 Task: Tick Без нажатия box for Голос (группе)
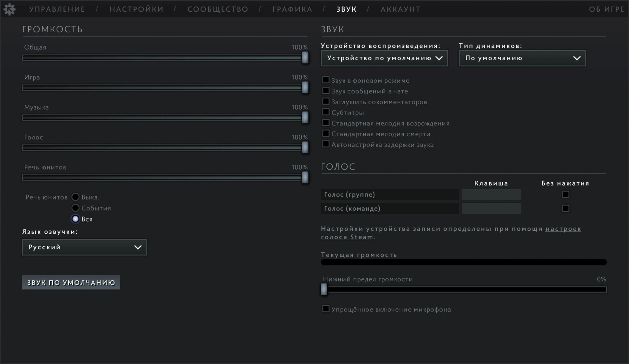pyautogui.click(x=565, y=194)
